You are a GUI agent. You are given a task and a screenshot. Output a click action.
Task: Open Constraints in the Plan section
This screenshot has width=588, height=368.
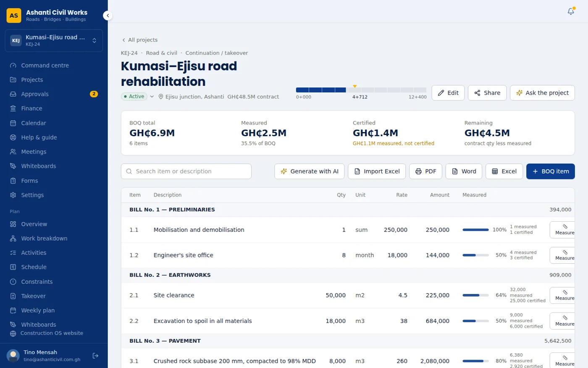[x=54, y=282]
